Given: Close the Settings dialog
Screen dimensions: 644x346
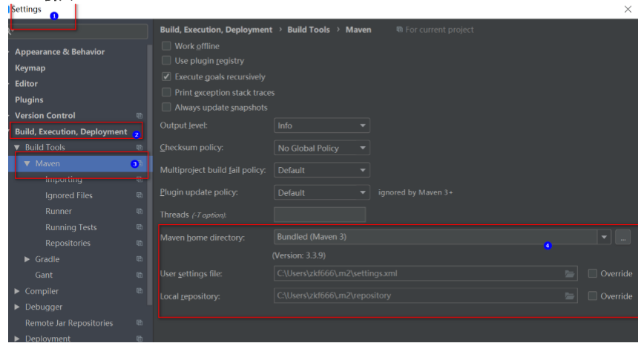Looking at the screenshot, I should 628,9.
